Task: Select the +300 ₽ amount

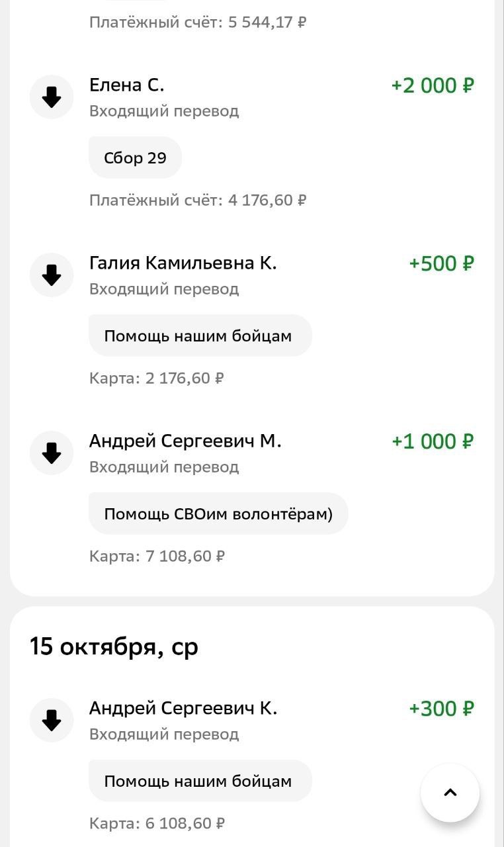Action: coord(441,709)
